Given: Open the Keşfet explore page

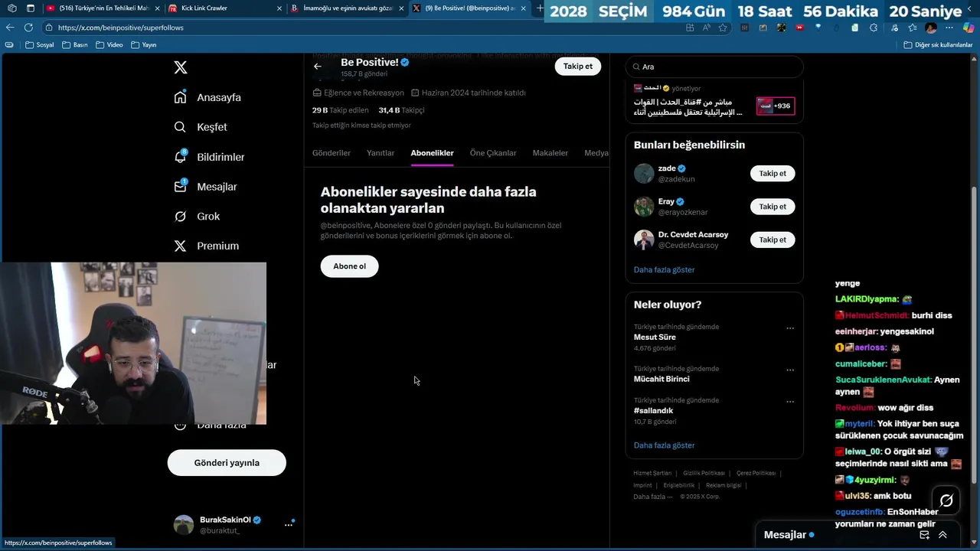Looking at the screenshot, I should click(201, 127).
